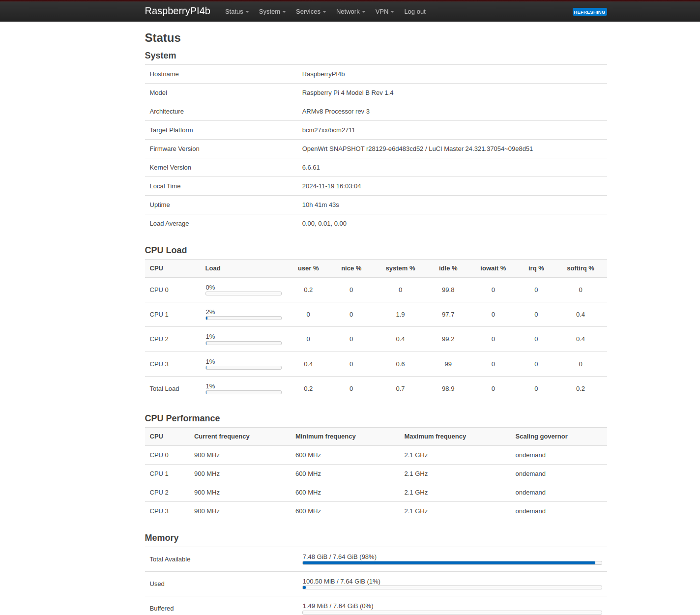Select model text Raspberry Pi 4 Model B Rev 1.4

tap(348, 93)
